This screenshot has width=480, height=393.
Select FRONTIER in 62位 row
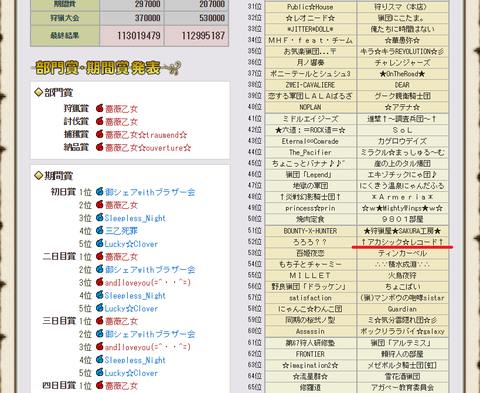tap(310, 354)
